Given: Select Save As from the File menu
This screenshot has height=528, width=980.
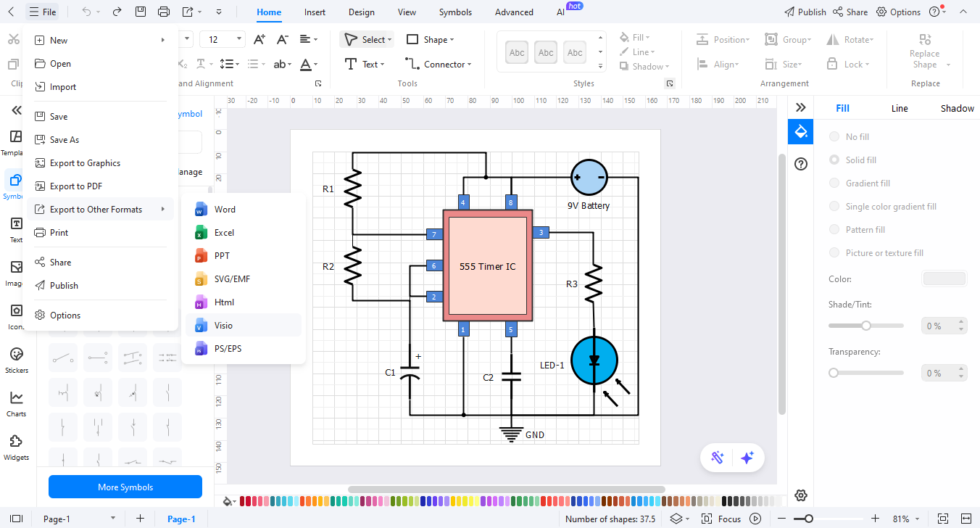Looking at the screenshot, I should (100, 139).
